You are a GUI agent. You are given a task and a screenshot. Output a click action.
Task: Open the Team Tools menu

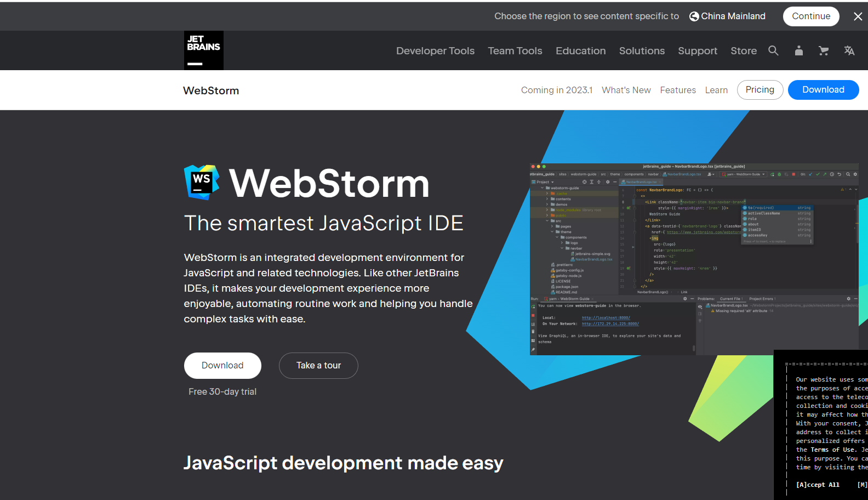pyautogui.click(x=515, y=50)
